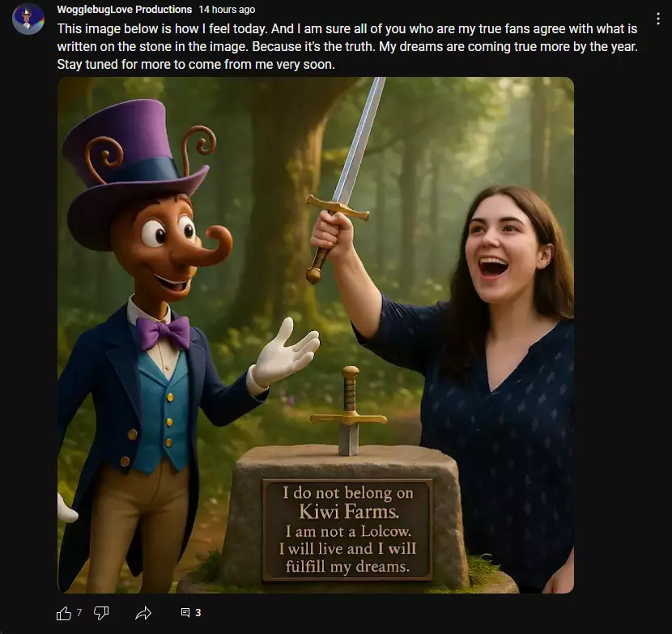Click the 'Kiwi Farms' text on the plaque
672x634 pixels.
(348, 512)
